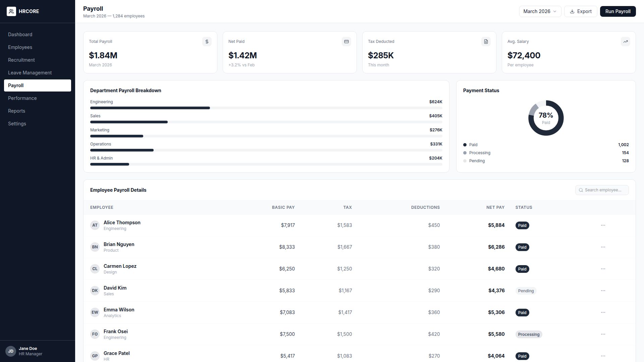
Task: Open row actions menu for Emma Wilson
Action: point(603,312)
